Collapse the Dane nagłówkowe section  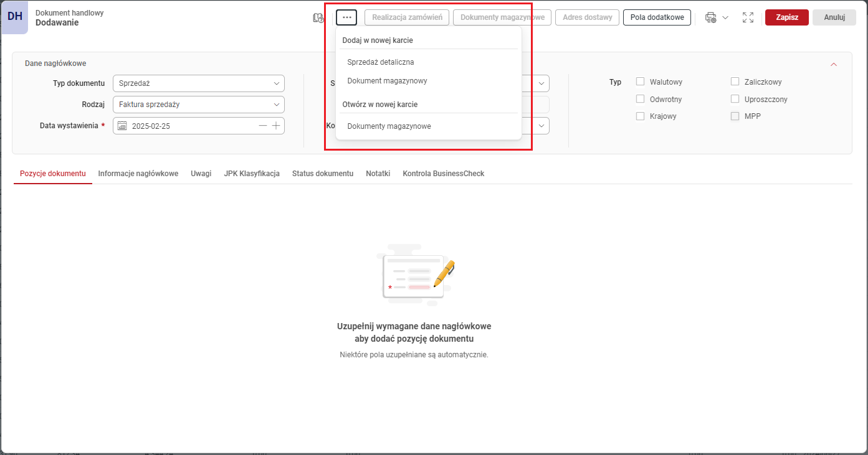834,64
